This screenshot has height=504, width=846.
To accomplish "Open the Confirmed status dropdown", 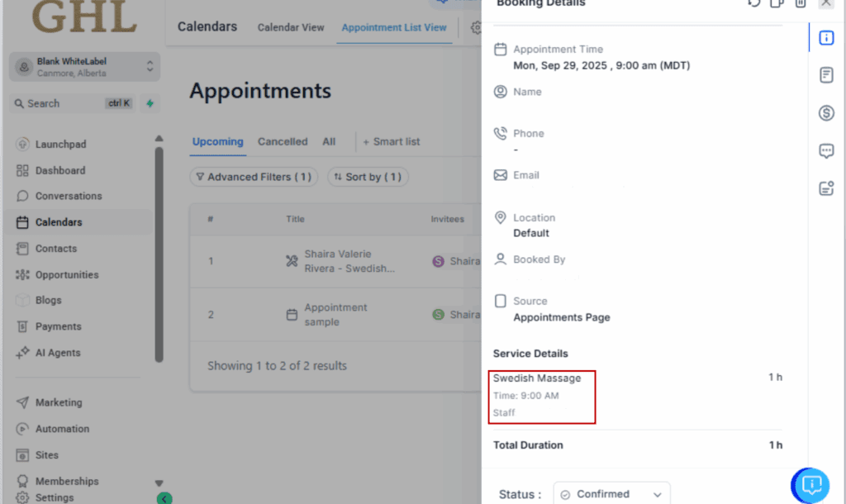I will pyautogui.click(x=611, y=494).
